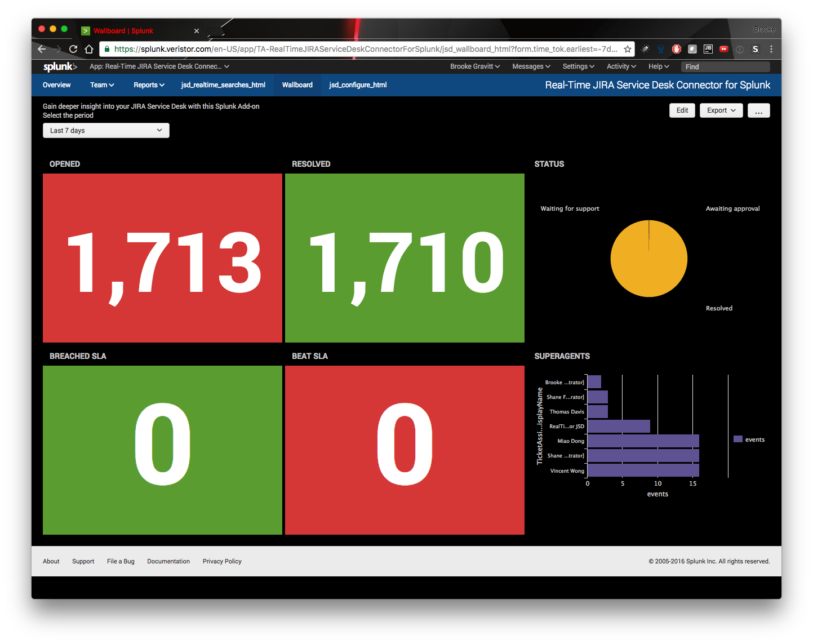Open the new tab button
The width and height of the screenshot is (813, 644).
[215, 30]
